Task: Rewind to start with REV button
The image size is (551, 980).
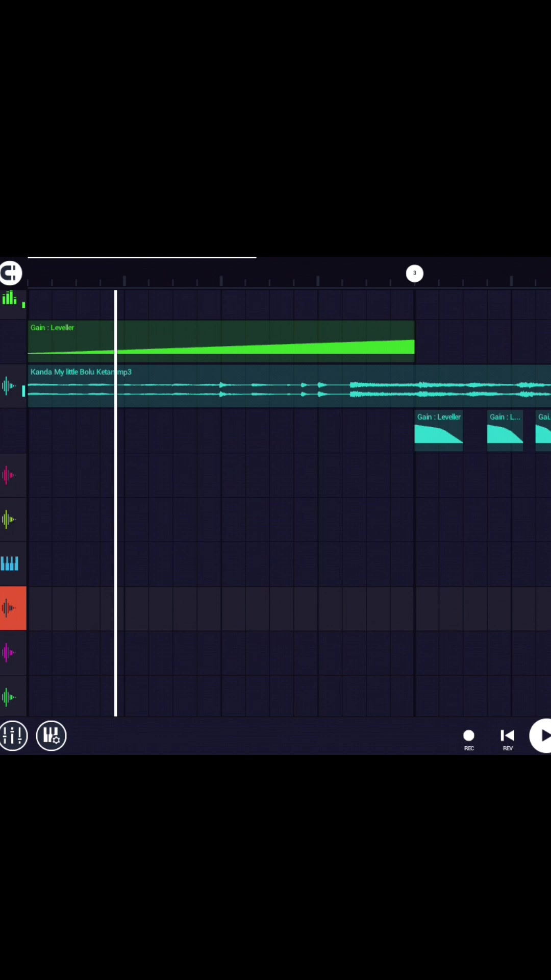Action: pyautogui.click(x=508, y=739)
